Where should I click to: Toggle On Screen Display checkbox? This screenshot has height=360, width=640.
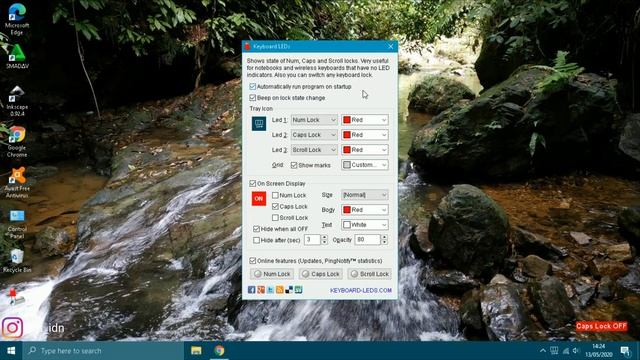point(252,184)
